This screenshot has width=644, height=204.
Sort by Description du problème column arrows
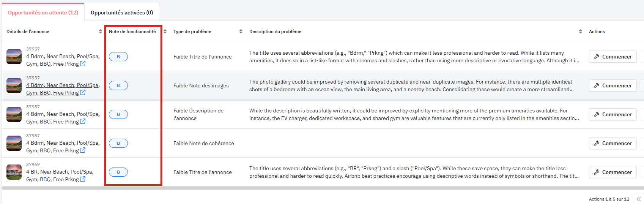click(x=580, y=32)
